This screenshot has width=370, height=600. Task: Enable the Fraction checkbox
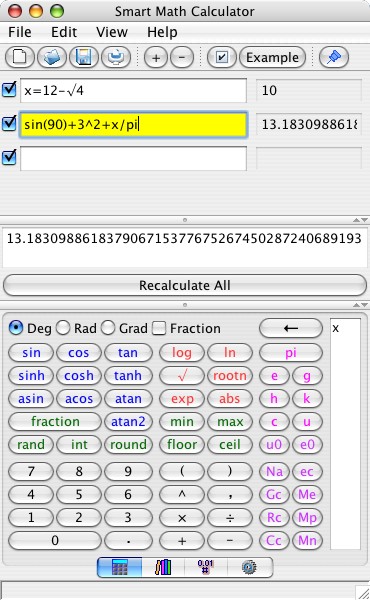(159, 328)
